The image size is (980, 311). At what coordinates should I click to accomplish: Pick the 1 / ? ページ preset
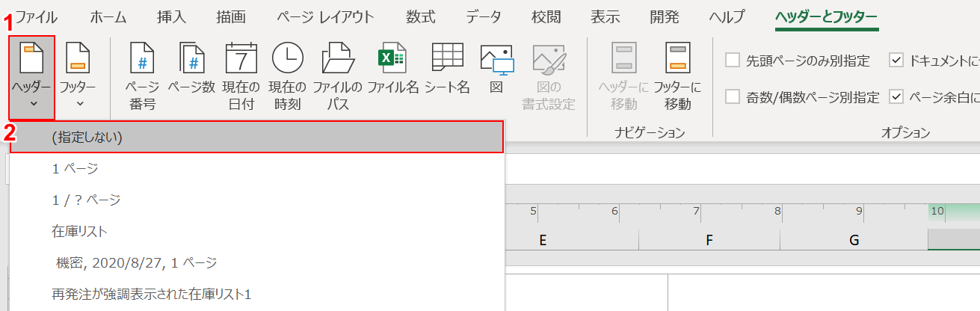[x=86, y=200]
